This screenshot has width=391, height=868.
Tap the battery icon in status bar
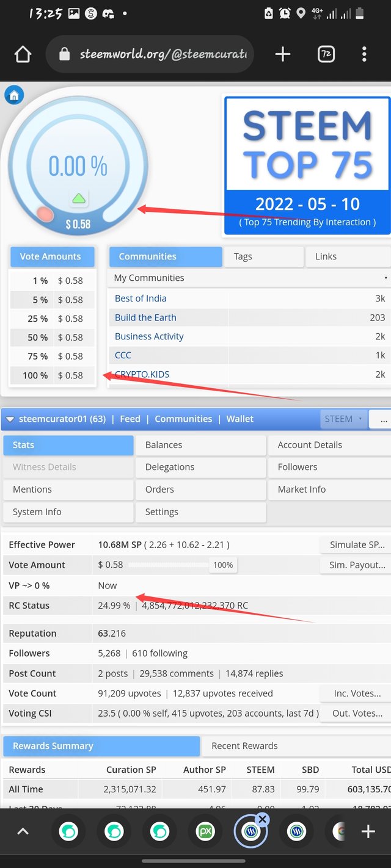(360, 13)
